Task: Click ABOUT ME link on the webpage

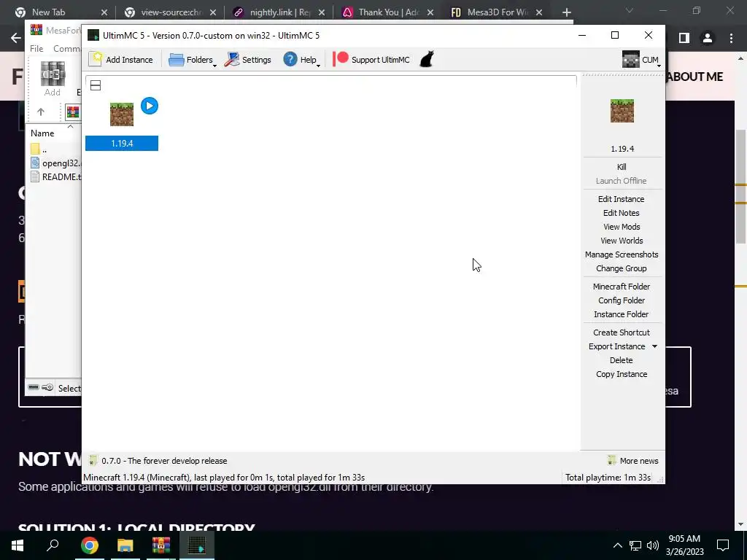Action: coord(694,77)
